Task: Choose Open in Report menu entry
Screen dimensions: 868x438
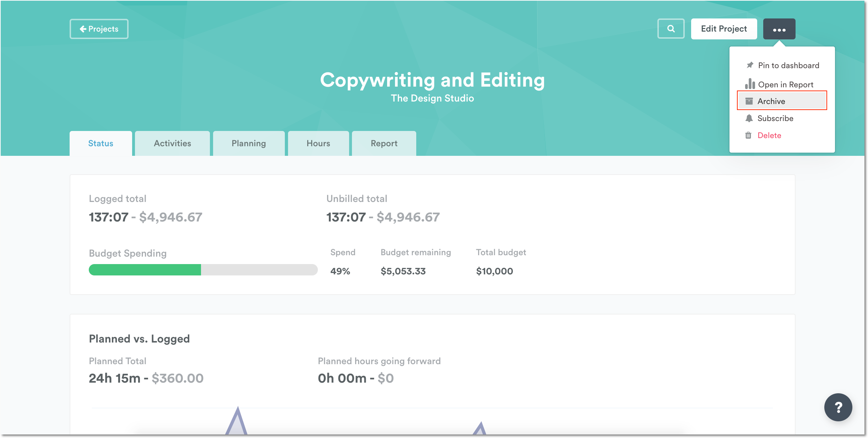Action: pos(785,84)
